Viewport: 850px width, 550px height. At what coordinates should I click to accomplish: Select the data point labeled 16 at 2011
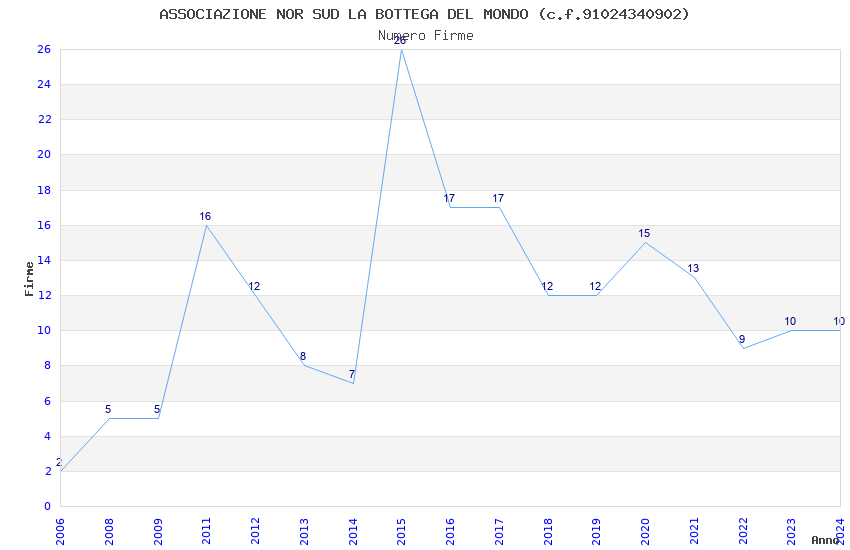point(207,225)
